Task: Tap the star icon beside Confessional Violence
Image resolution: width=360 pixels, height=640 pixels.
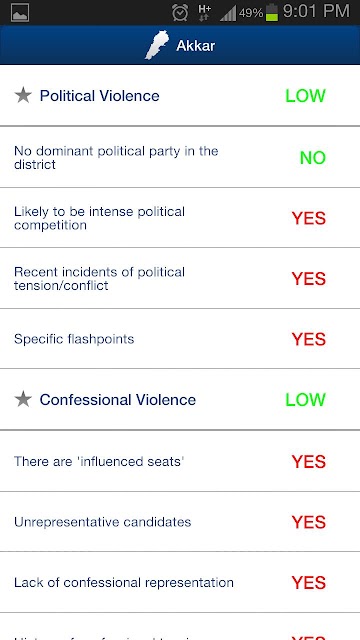Action: (23, 399)
